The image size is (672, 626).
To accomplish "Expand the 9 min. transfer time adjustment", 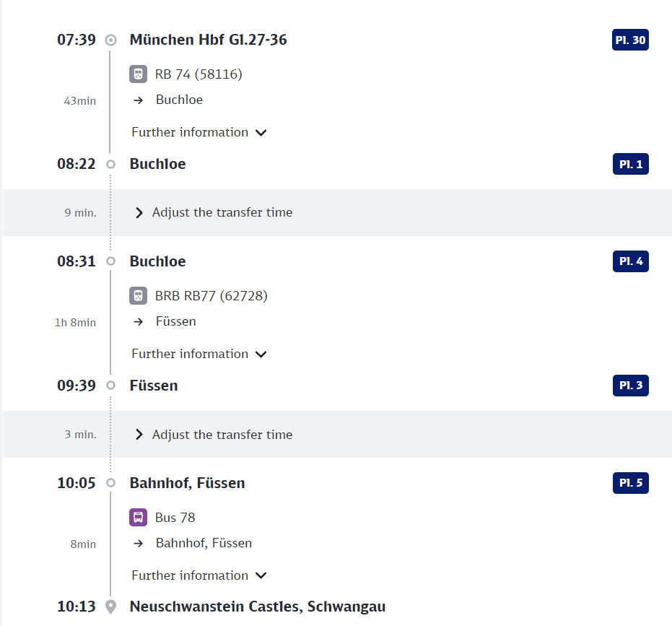I will (x=214, y=213).
